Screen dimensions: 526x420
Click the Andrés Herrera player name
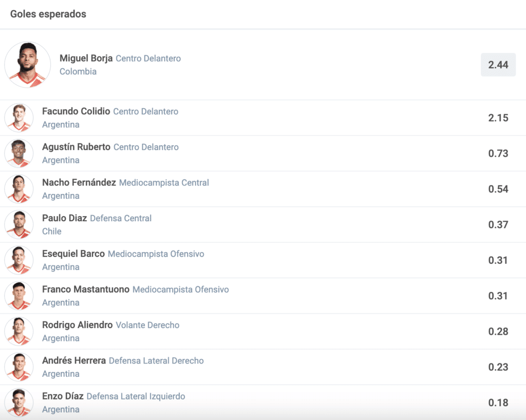point(74,361)
